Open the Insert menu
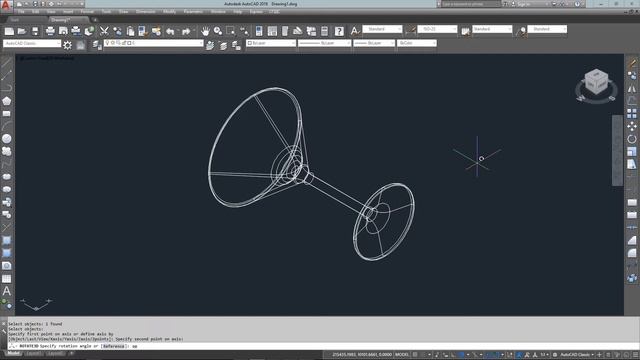 pos(68,12)
